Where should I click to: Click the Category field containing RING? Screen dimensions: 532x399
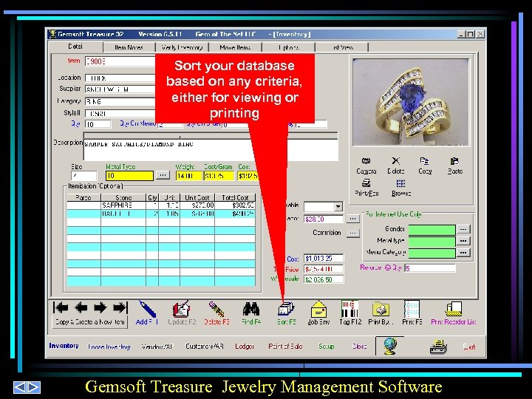pos(120,101)
